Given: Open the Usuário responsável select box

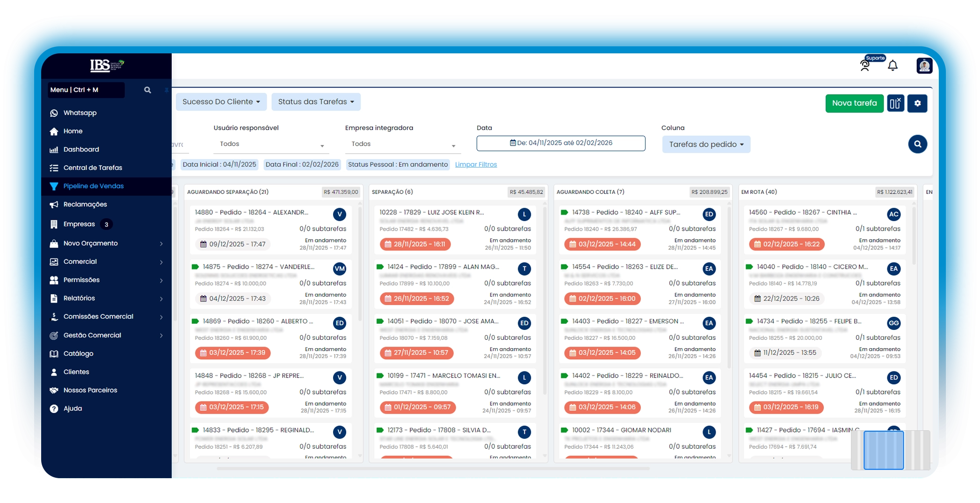Looking at the screenshot, I should (x=271, y=144).
